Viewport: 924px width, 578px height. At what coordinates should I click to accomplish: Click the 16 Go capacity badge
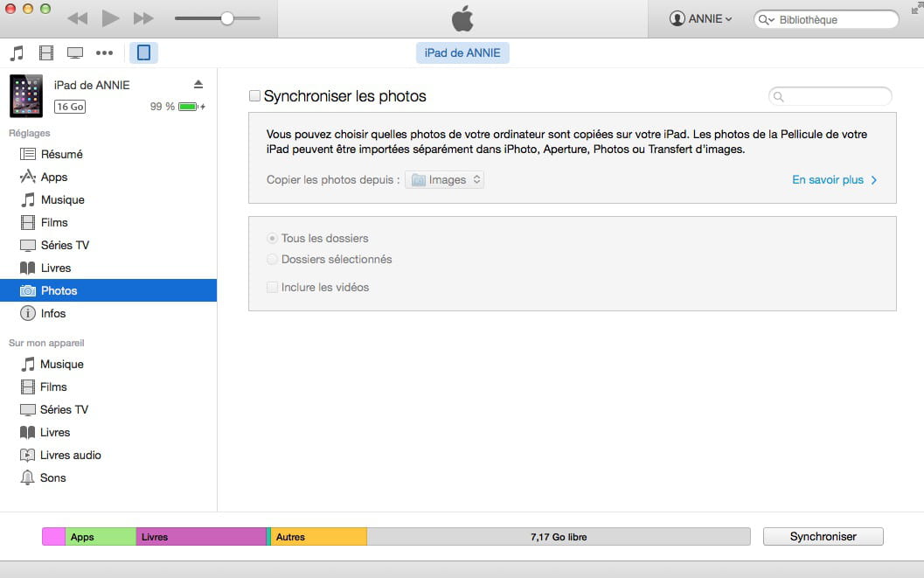click(x=70, y=107)
